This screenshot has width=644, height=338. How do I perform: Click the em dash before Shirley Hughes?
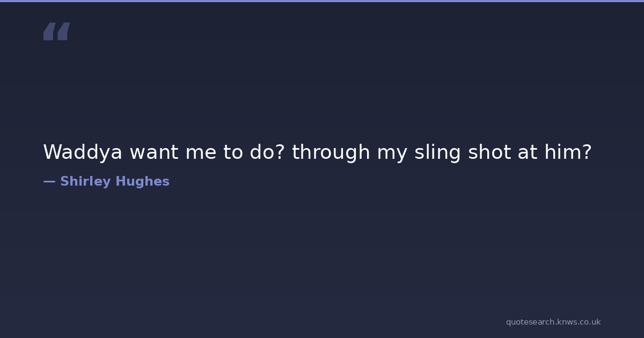pyautogui.click(x=49, y=181)
